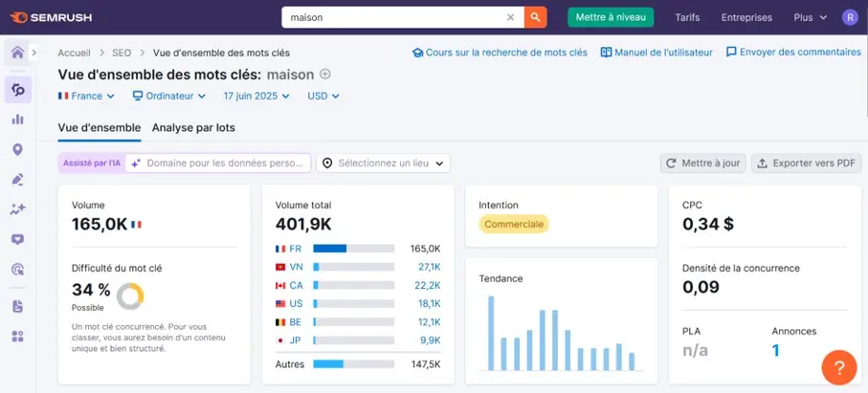The image size is (868, 393).
Task: Click the JP country row link
Action: (x=295, y=340)
